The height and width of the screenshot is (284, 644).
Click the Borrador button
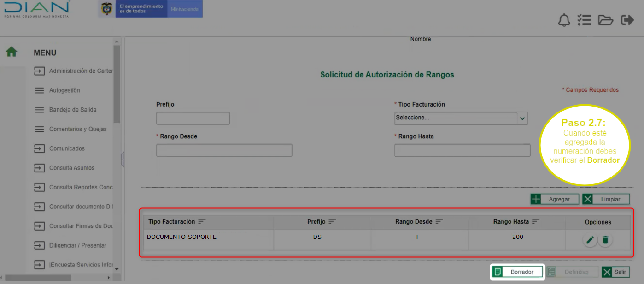coord(517,272)
